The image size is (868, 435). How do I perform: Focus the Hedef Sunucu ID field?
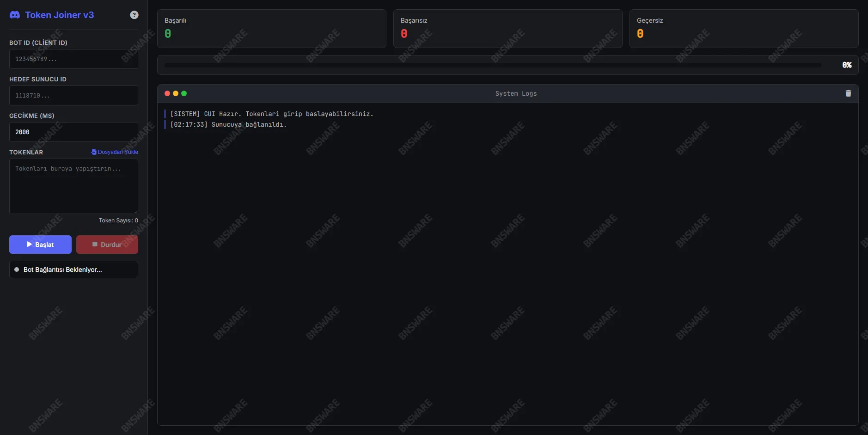(73, 96)
